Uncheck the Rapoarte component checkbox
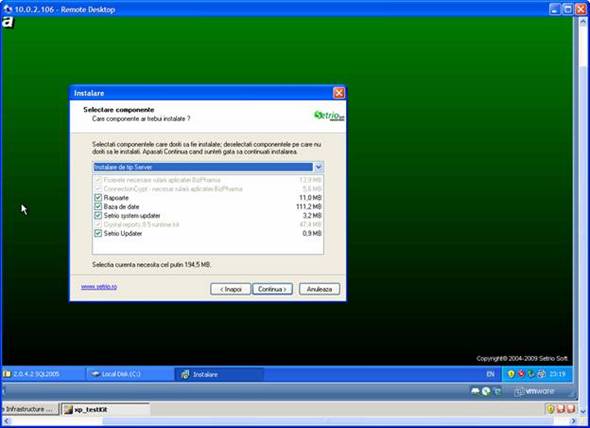The width and height of the screenshot is (590, 428). coord(98,198)
